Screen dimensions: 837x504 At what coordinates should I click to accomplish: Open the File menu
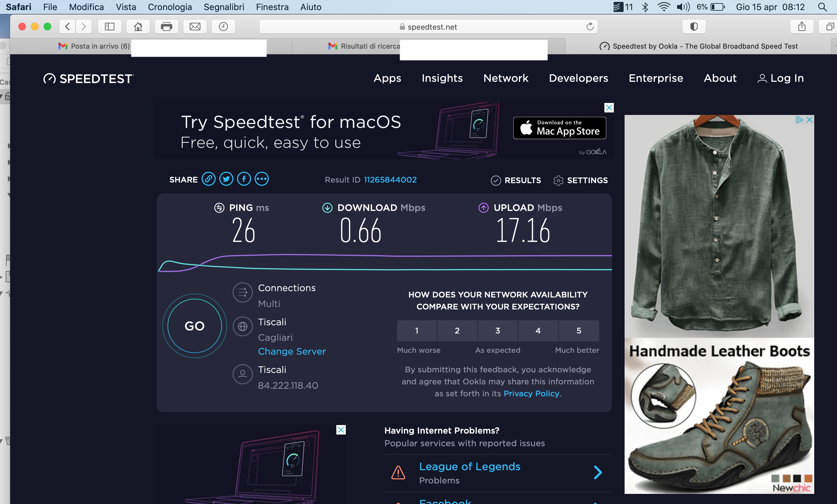(50, 7)
